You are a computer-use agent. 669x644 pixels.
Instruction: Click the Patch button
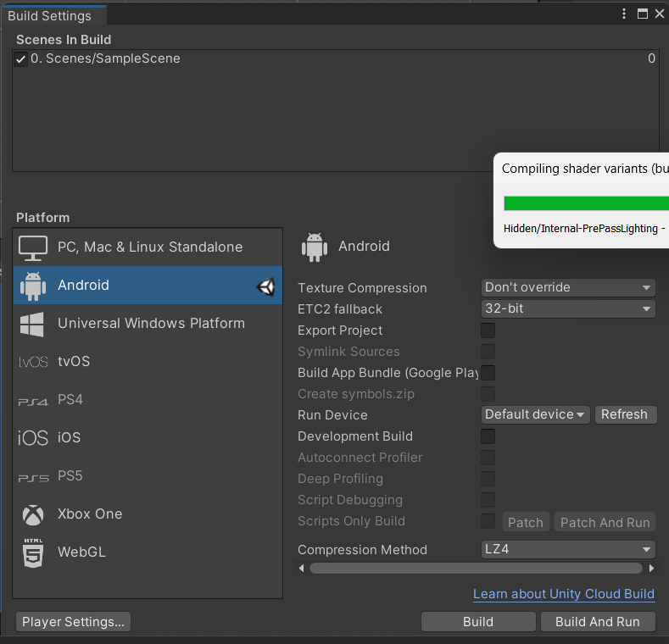[x=526, y=522]
